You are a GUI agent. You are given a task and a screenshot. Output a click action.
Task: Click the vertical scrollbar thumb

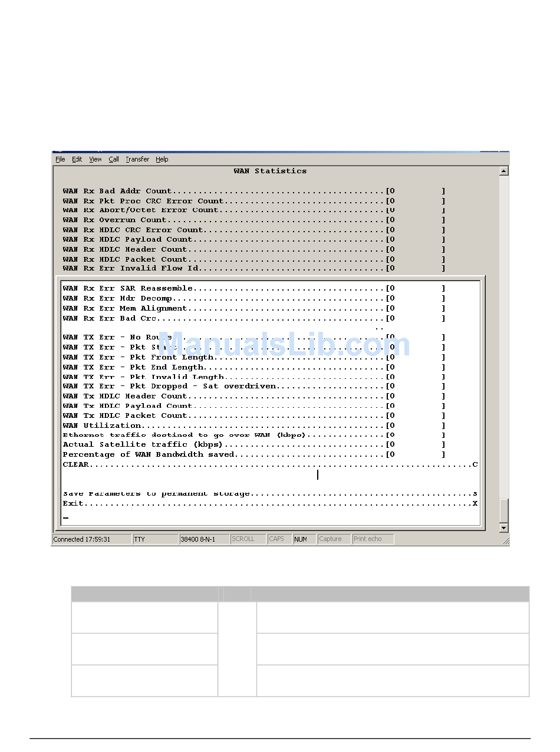(504, 510)
